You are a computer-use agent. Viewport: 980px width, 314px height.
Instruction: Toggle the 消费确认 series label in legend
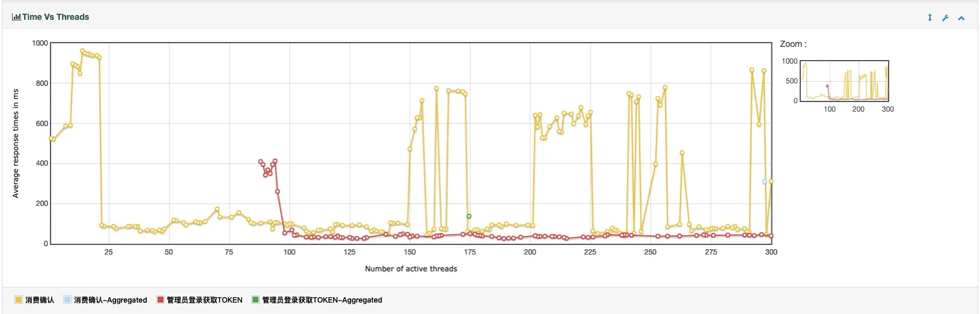[40, 300]
